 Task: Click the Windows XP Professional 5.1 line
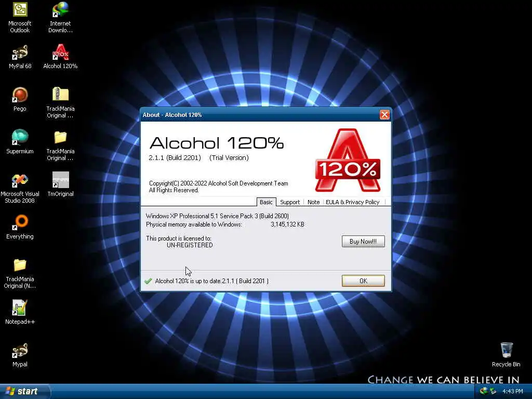[217, 216]
